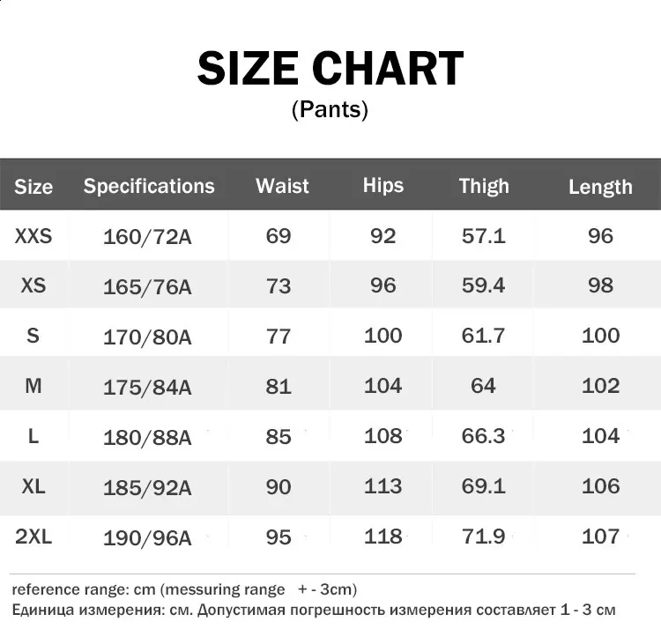Click the 165/76A specification cell
This screenshot has height=644, width=661.
click(147, 286)
